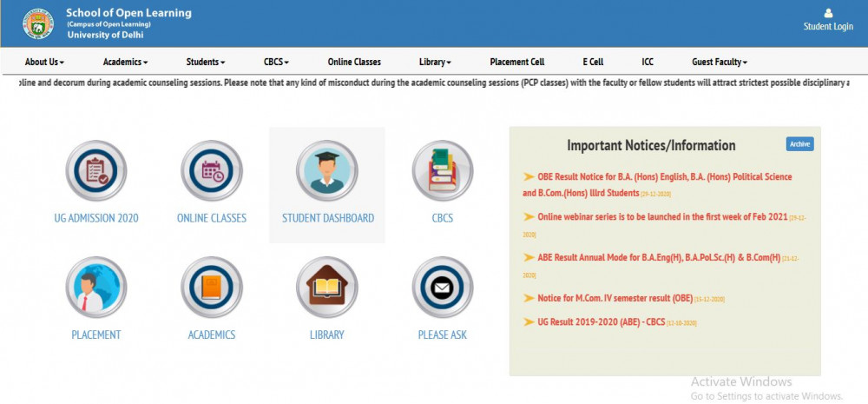
Task: Open the Online Classes calendar icon
Action: pos(212,170)
